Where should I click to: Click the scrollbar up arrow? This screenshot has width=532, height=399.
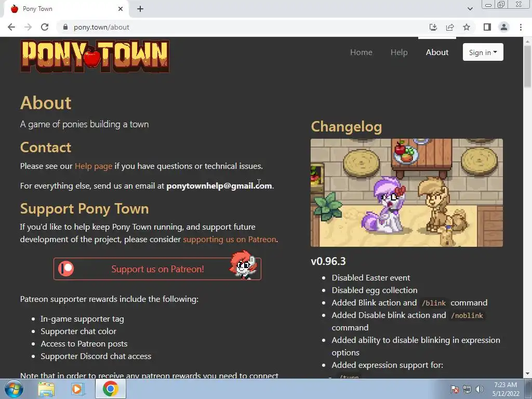[x=527, y=42]
